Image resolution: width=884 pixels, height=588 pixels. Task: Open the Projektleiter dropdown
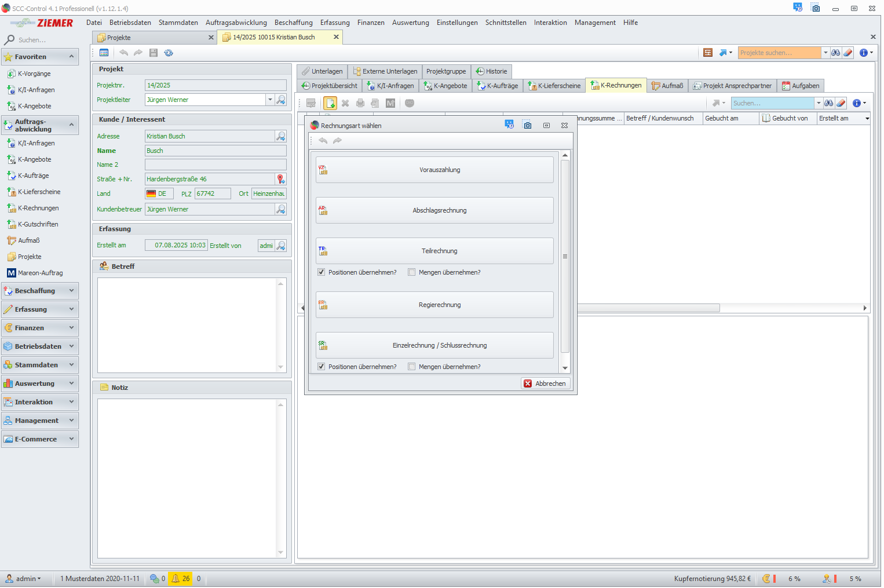(x=270, y=100)
